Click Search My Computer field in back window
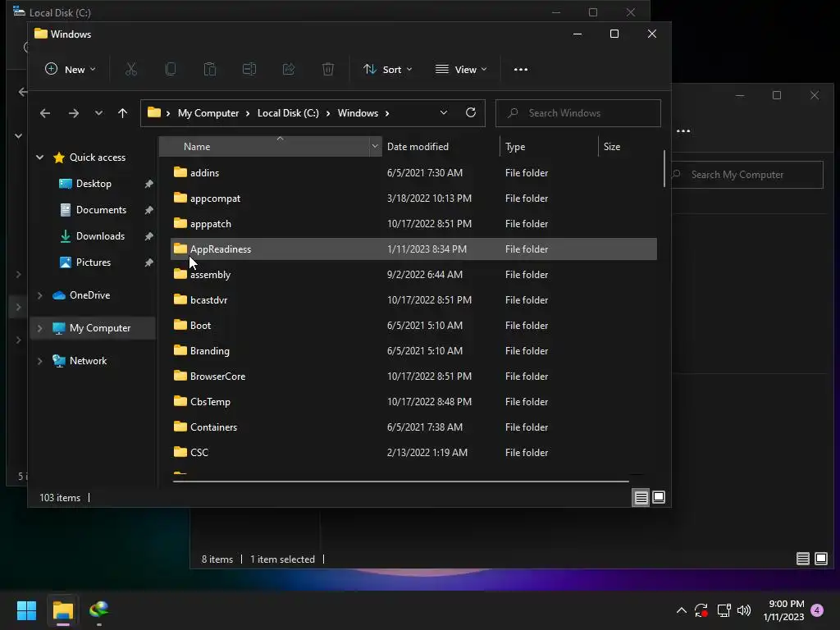Screen dimensions: 840x630 tap(747, 175)
